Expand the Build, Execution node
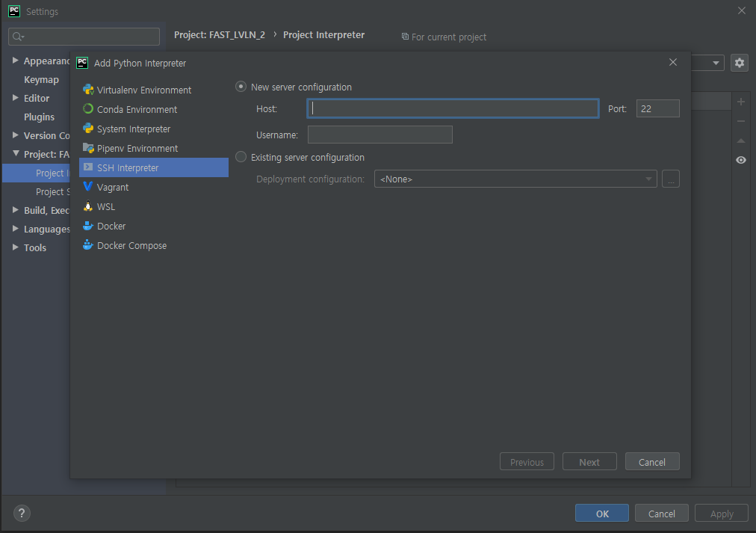This screenshot has height=533, width=756. [16, 210]
